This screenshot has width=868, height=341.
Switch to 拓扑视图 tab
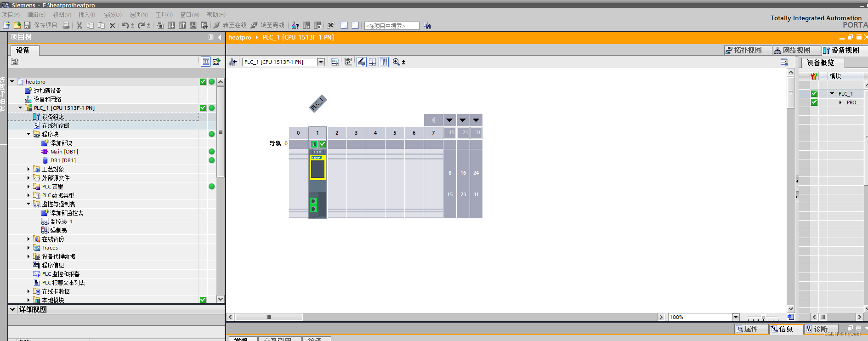[748, 50]
